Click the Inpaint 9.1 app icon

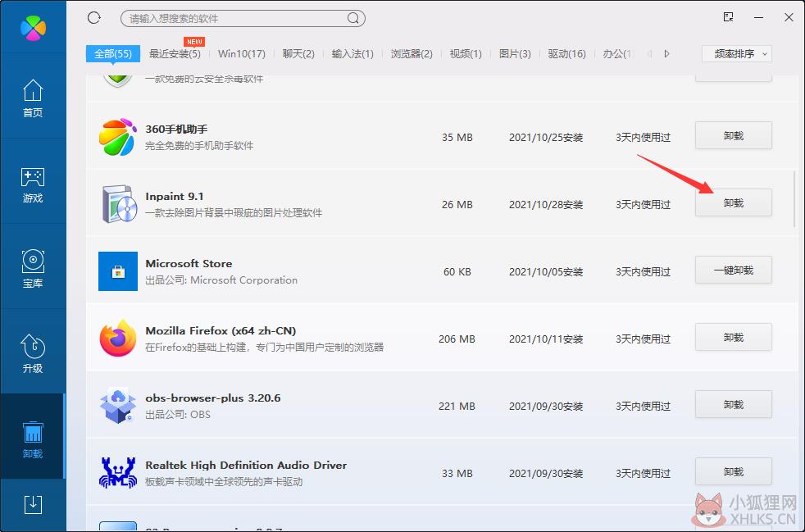point(120,204)
